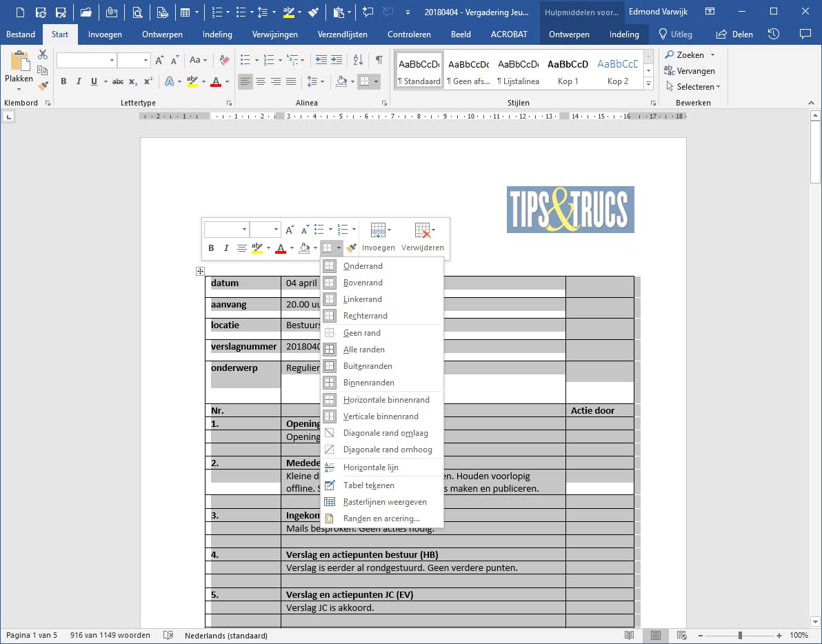Open the line spacing dropdown in Alinea
Image resolution: width=822 pixels, height=644 pixels.
[x=315, y=81]
